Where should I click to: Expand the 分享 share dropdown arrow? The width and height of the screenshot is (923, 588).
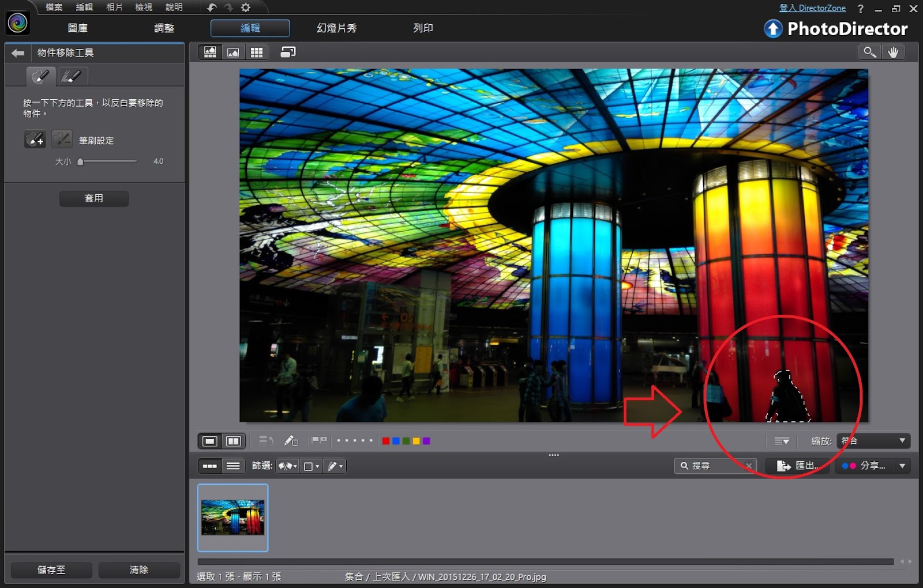point(902,466)
